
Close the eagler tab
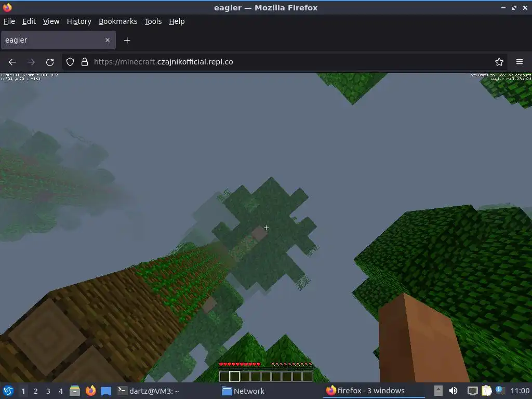click(107, 40)
